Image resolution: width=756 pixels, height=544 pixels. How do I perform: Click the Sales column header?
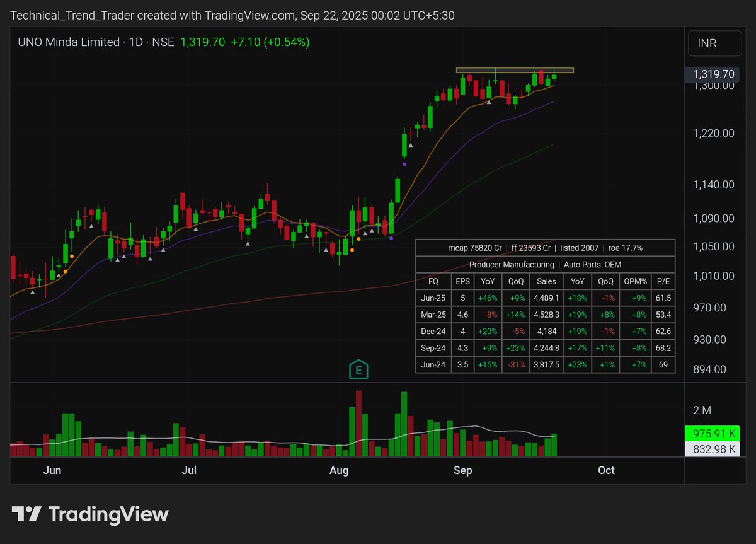pyautogui.click(x=546, y=281)
